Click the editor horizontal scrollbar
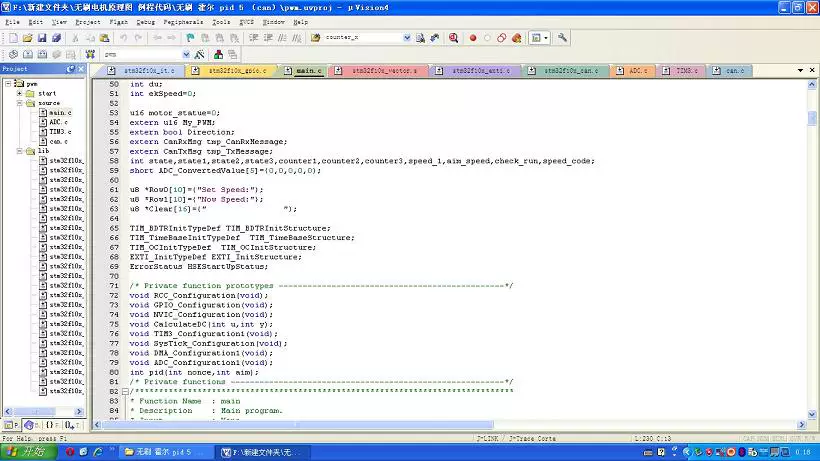This screenshot has width=820, height=461. 298,425
